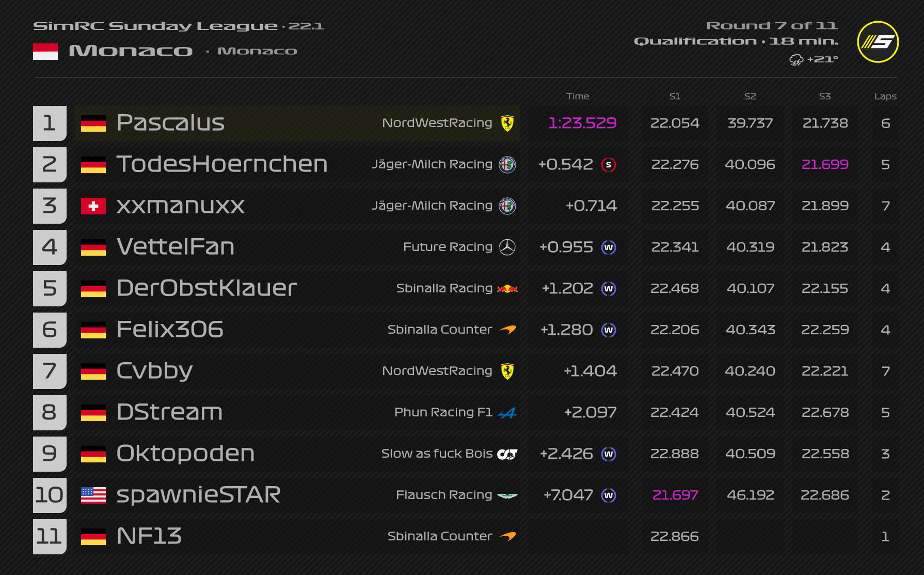Click the purple pole time 1:23.529

(x=582, y=123)
